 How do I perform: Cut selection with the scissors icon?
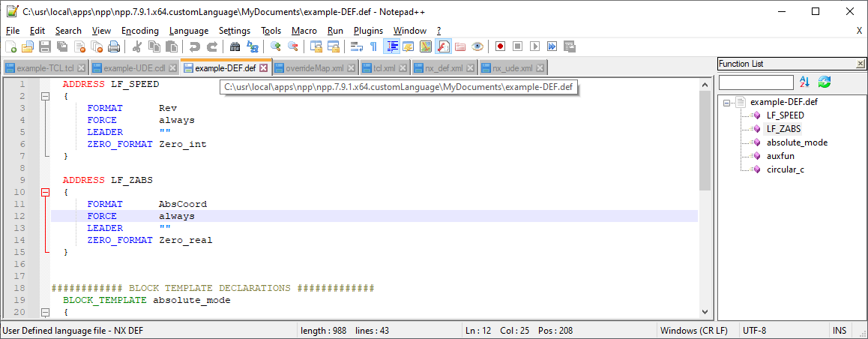tap(137, 46)
